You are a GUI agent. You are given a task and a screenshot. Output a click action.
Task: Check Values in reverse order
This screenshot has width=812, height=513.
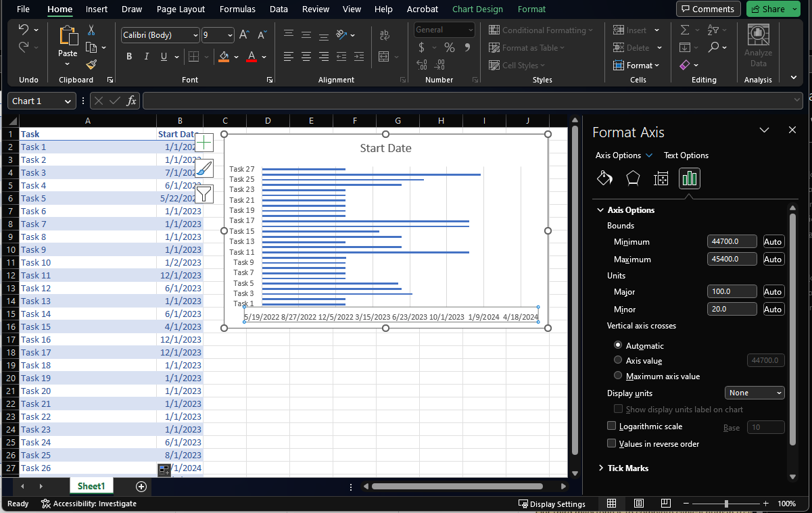612,443
